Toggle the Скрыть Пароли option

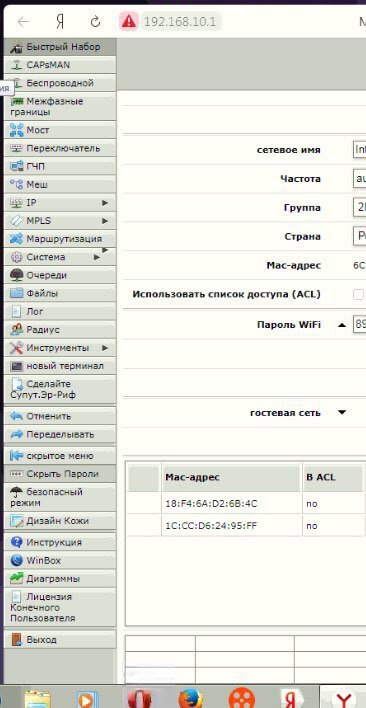pos(60,474)
